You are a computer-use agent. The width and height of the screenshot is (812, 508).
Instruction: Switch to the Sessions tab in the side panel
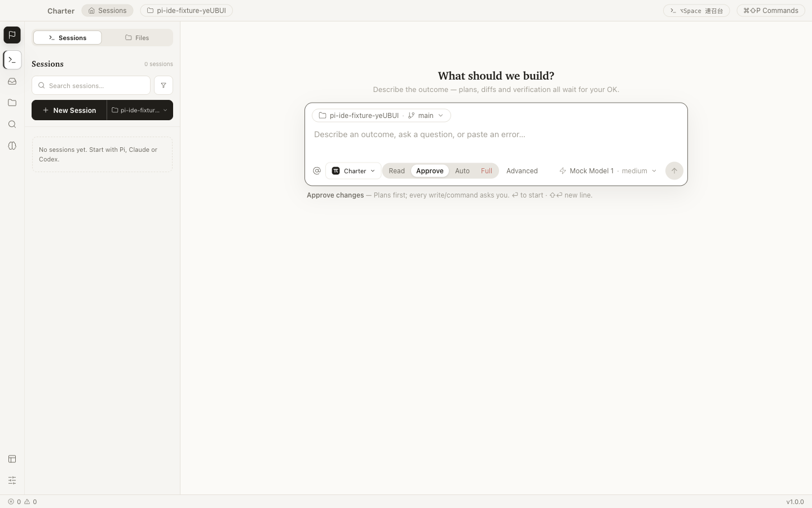click(68, 38)
